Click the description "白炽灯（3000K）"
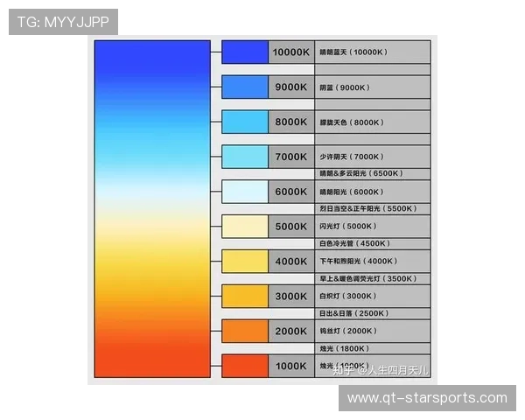 348,296
